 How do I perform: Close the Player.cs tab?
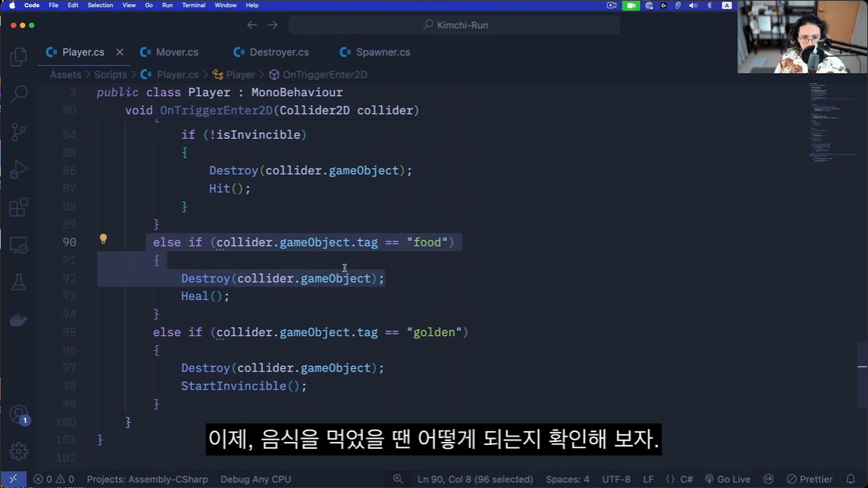(x=120, y=52)
